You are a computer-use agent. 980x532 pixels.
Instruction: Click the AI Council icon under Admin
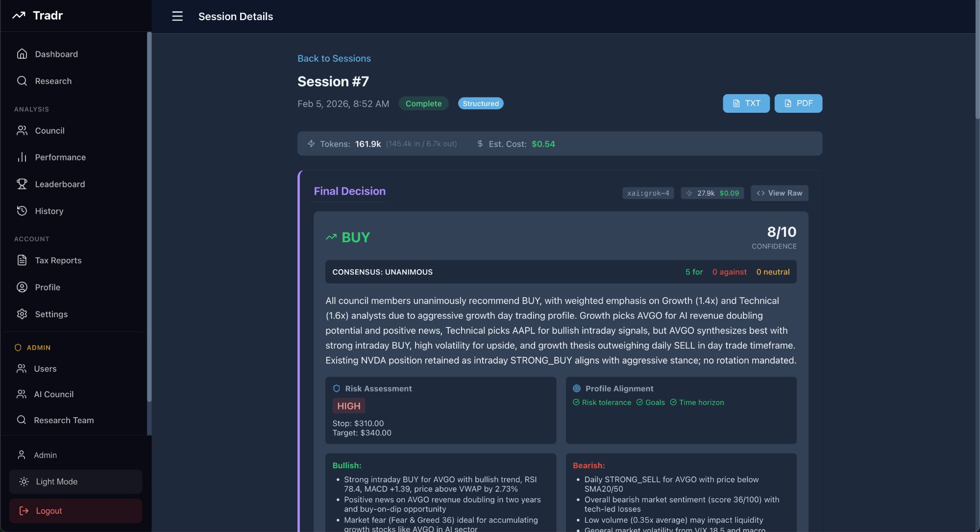(22, 394)
